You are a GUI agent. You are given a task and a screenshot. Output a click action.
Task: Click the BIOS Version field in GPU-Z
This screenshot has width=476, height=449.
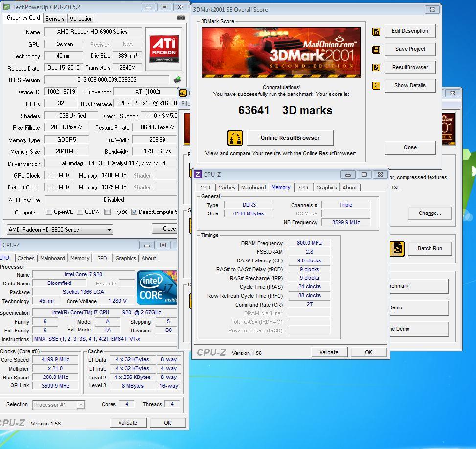click(x=107, y=80)
